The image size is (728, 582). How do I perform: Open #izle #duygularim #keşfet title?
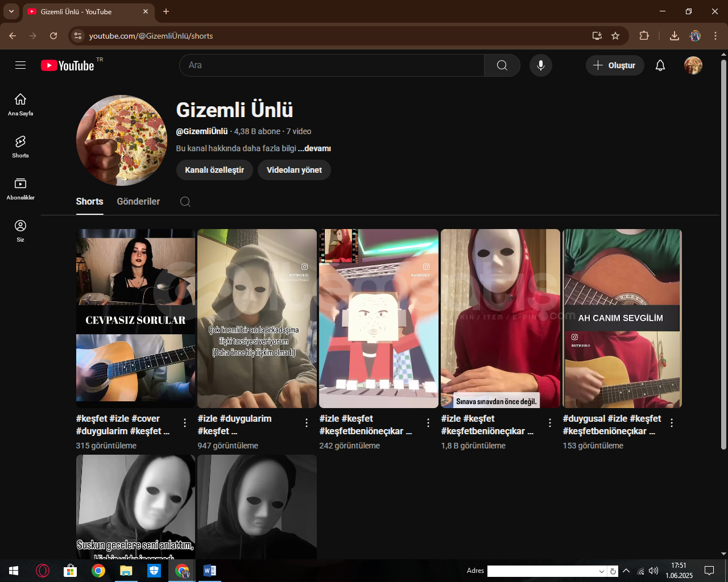tap(234, 425)
